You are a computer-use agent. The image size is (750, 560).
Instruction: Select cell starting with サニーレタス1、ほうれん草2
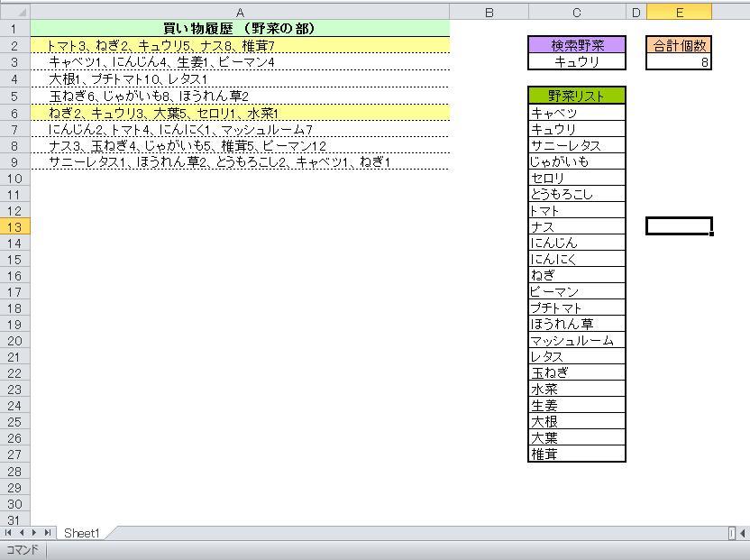240,161
